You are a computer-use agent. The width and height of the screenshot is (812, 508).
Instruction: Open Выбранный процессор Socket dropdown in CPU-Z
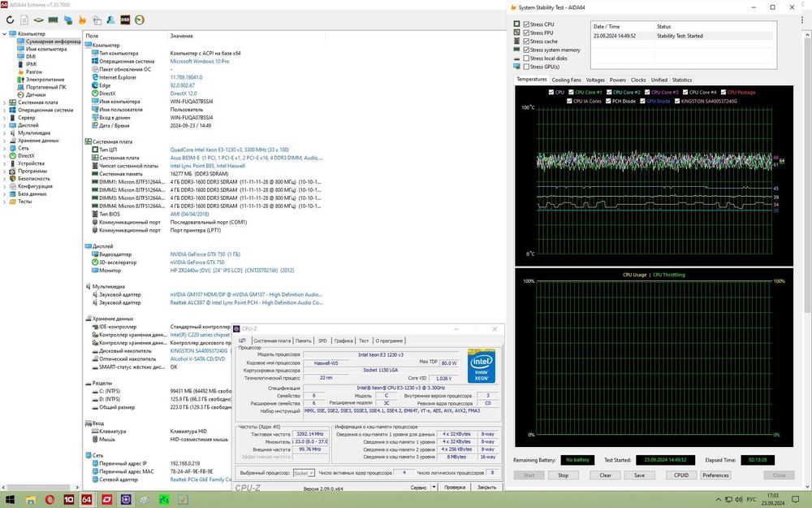coord(304,473)
